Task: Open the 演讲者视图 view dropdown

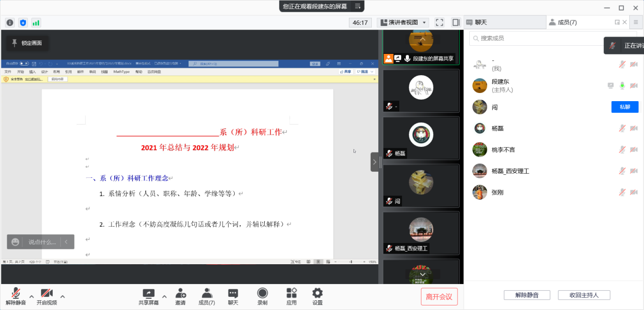Action: pos(403,22)
